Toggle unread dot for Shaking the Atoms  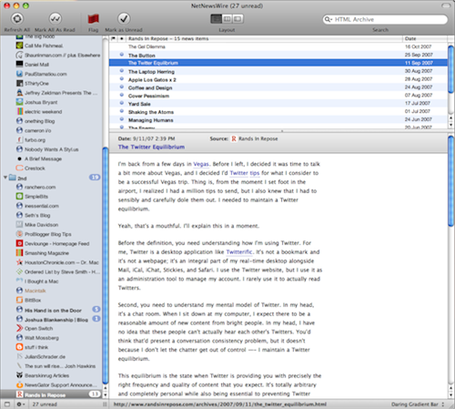coord(122,111)
